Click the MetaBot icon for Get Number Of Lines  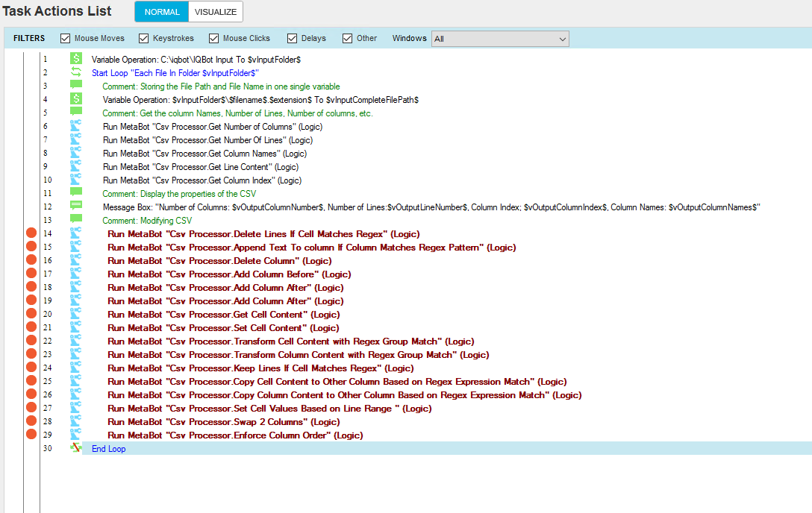click(x=76, y=139)
